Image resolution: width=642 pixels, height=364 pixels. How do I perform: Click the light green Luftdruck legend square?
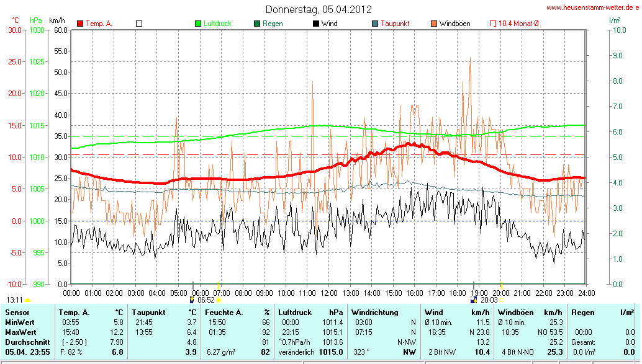tap(198, 24)
